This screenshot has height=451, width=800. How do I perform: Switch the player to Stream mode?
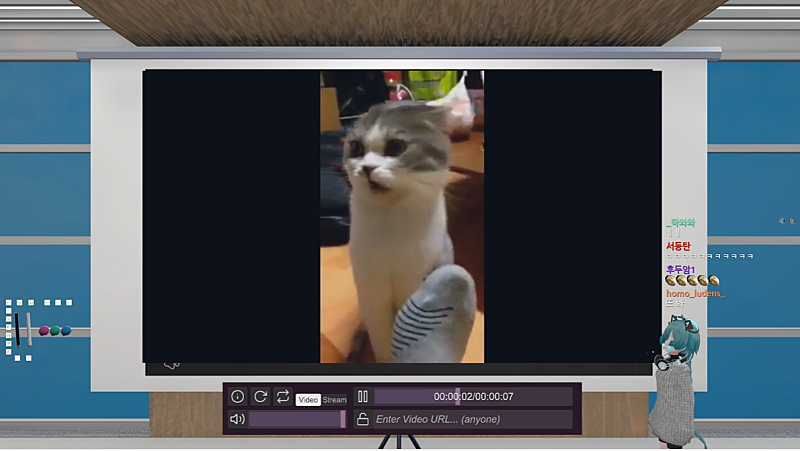click(334, 400)
